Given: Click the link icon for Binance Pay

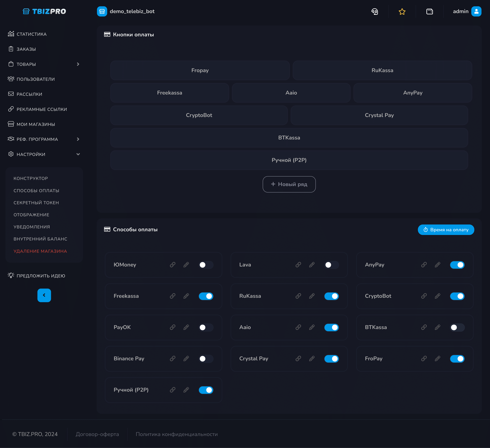Looking at the screenshot, I should (x=173, y=359).
